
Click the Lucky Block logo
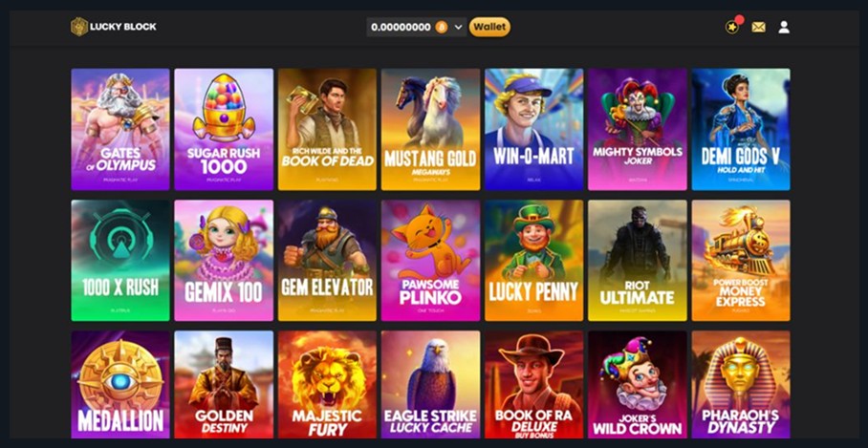(x=114, y=27)
